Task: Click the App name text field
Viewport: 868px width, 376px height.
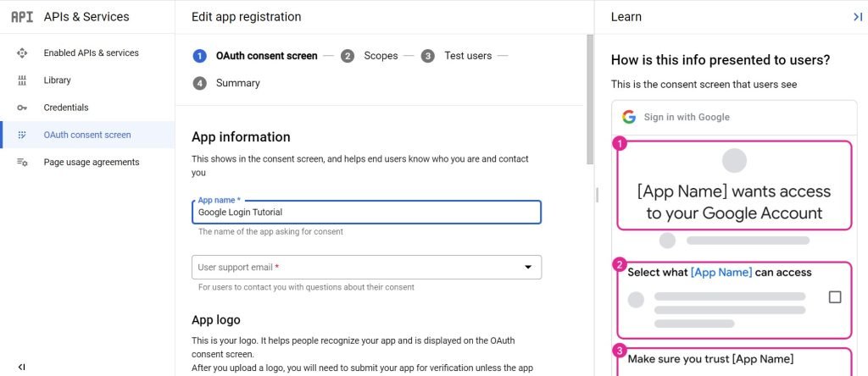Action: coord(366,212)
